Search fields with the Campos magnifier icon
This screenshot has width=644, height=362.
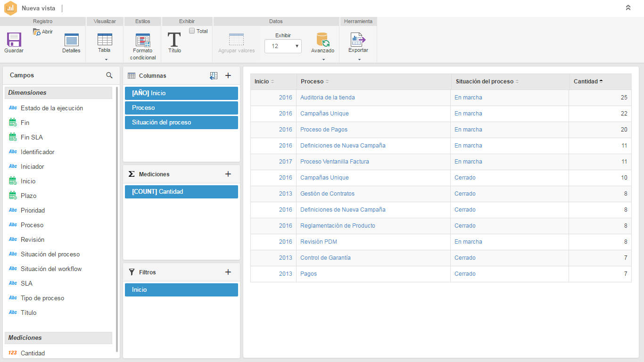click(109, 75)
